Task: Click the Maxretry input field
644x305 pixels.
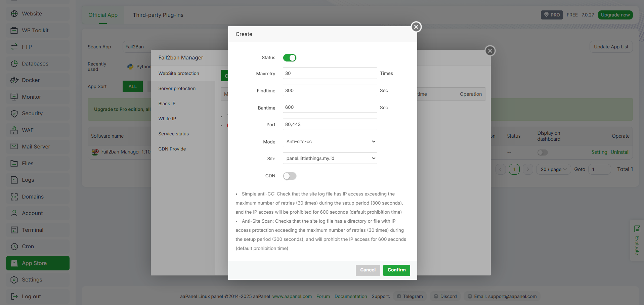Action: click(330, 73)
